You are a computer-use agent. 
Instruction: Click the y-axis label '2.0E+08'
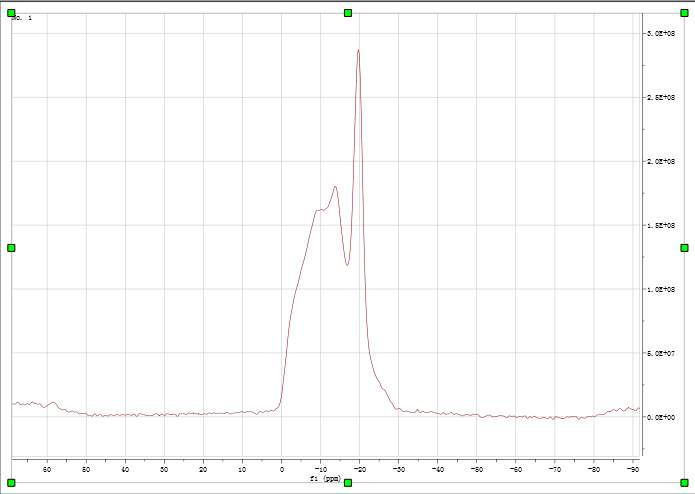pyautogui.click(x=660, y=161)
